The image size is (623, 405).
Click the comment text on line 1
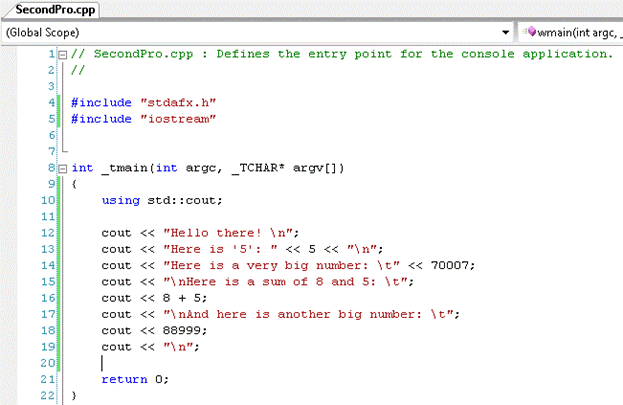(342, 54)
